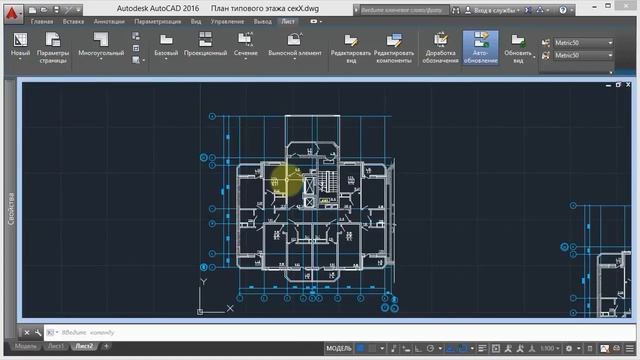Close command line with X button

(27, 333)
